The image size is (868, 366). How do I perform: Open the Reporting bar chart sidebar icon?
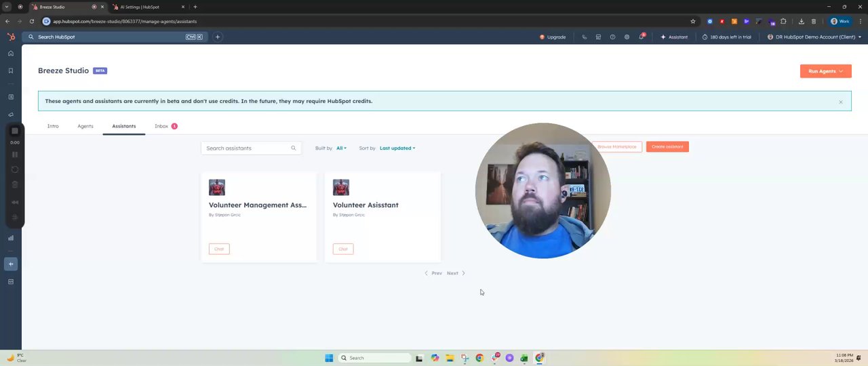[11, 238]
